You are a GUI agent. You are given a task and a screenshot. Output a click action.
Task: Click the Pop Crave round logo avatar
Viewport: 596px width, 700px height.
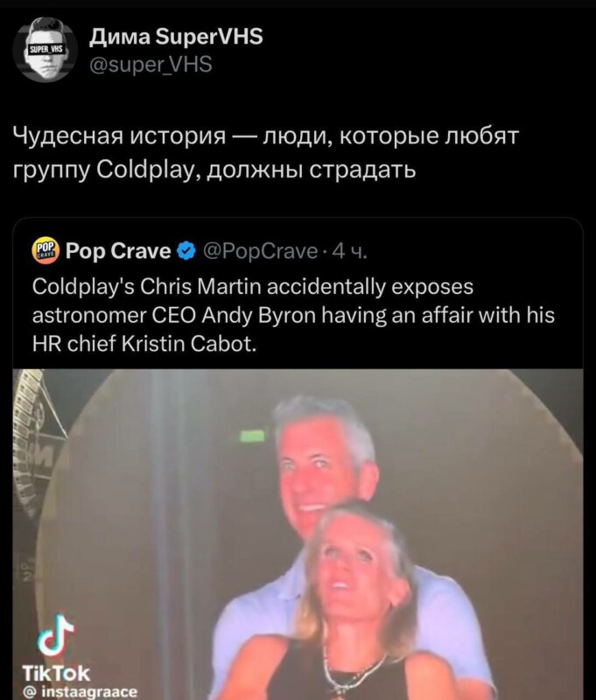(46, 251)
